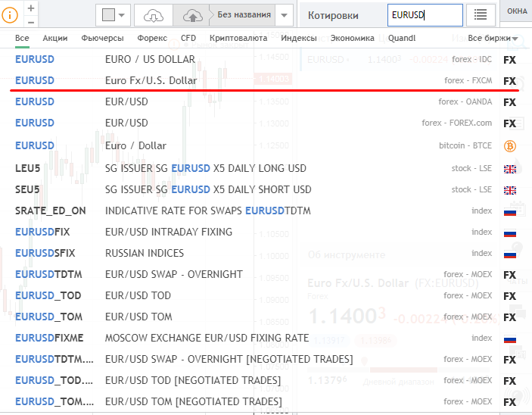
Task: Click UK flag icon on LEU5 row
Action: point(509,169)
